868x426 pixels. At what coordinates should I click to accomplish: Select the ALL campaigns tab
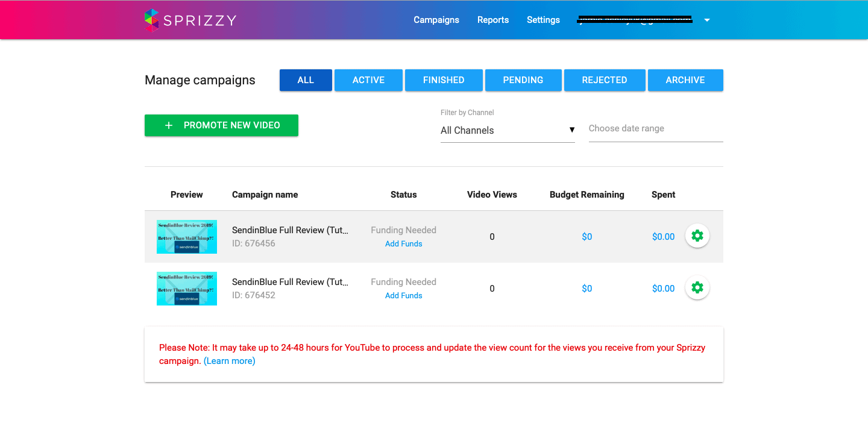[306, 80]
